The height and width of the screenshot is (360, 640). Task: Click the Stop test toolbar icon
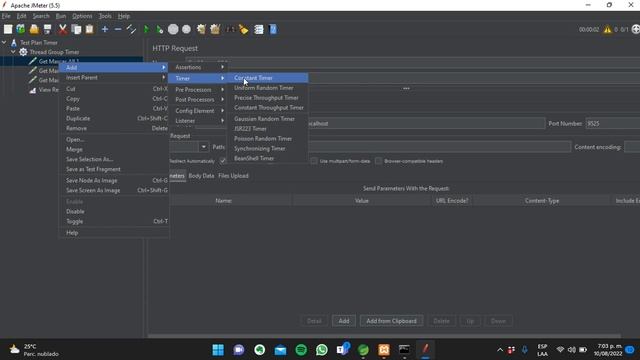pos(173,29)
